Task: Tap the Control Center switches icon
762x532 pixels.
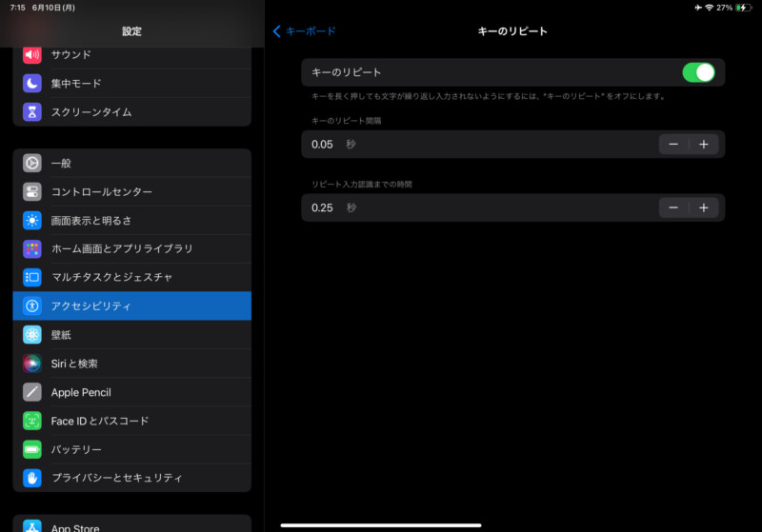Action: (32, 191)
